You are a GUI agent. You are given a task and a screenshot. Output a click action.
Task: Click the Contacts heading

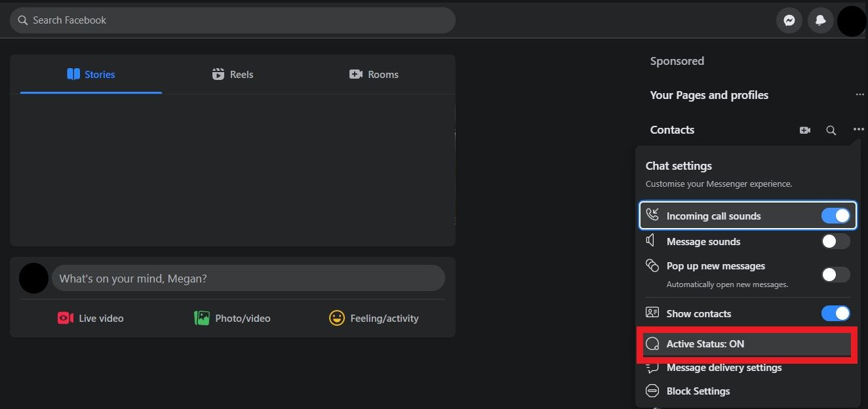coord(672,130)
